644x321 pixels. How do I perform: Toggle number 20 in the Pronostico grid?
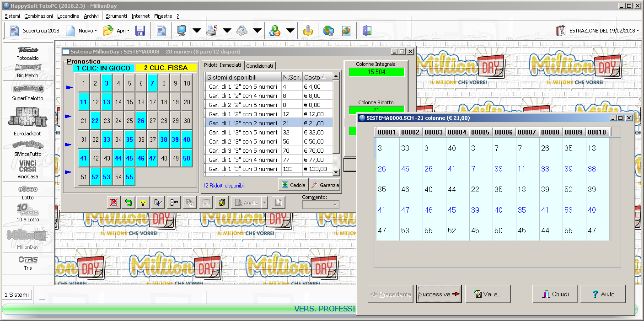187,102
